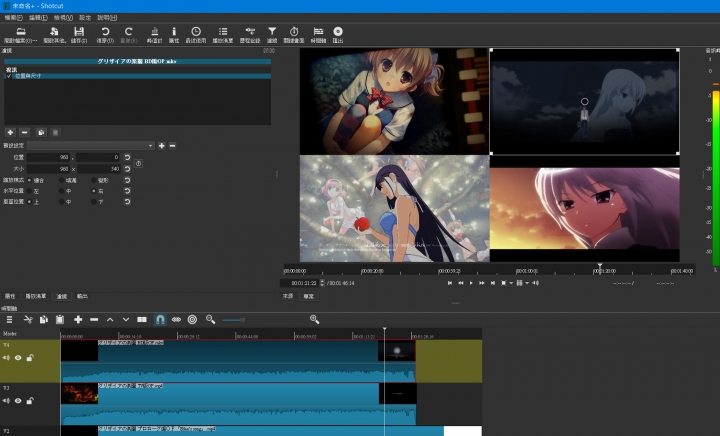Hide track V4 with eye icon
The width and height of the screenshot is (720, 436).
point(18,358)
